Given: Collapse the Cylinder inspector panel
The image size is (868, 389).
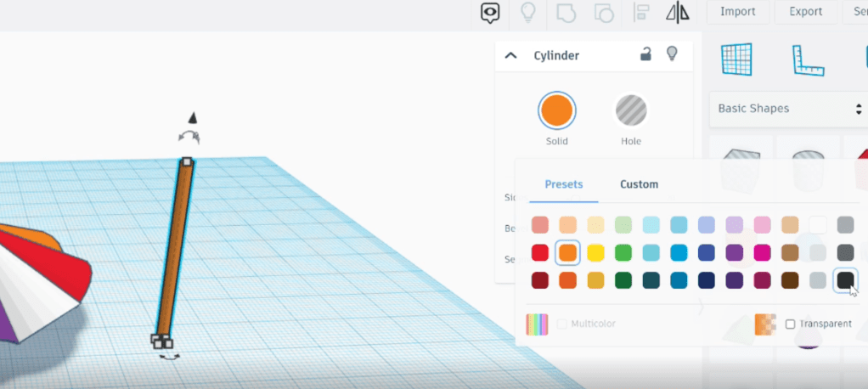Looking at the screenshot, I should click(x=510, y=55).
